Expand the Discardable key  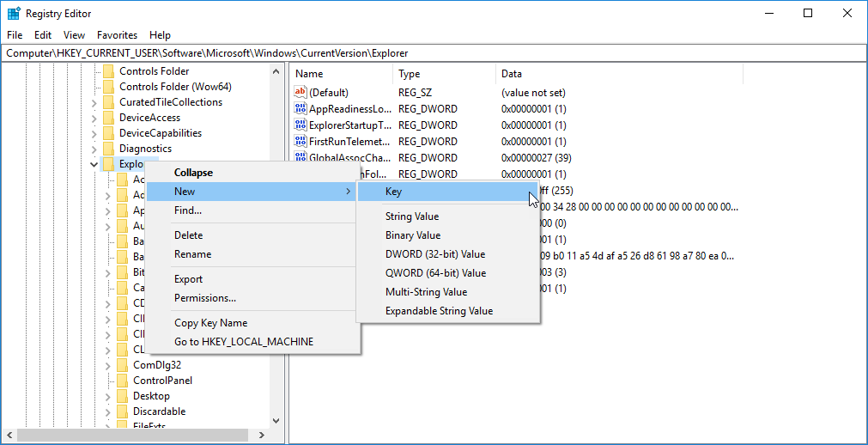(x=107, y=411)
